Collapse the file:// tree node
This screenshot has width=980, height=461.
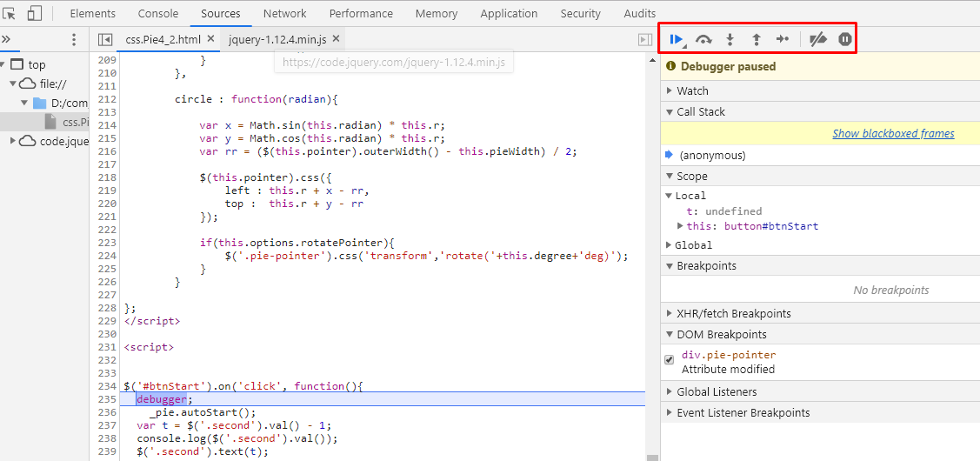pos(12,84)
